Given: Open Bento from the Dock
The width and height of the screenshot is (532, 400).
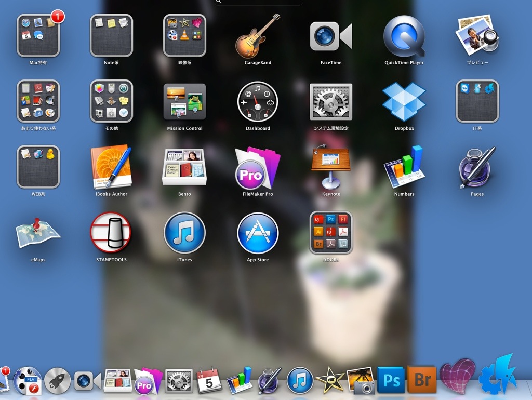Looking at the screenshot, I should [117, 380].
